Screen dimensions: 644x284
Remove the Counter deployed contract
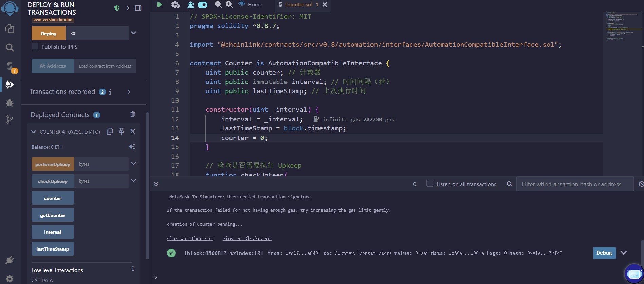(x=133, y=131)
